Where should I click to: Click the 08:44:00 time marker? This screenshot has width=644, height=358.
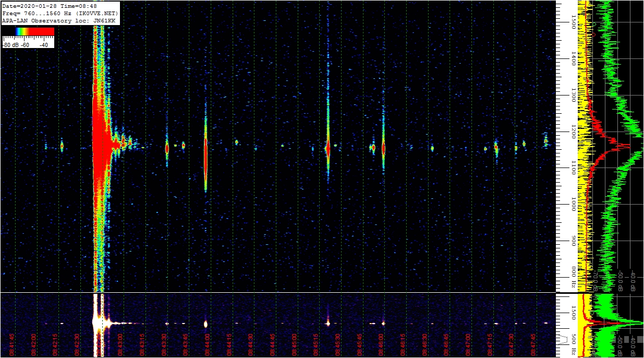pyautogui.click(x=207, y=344)
